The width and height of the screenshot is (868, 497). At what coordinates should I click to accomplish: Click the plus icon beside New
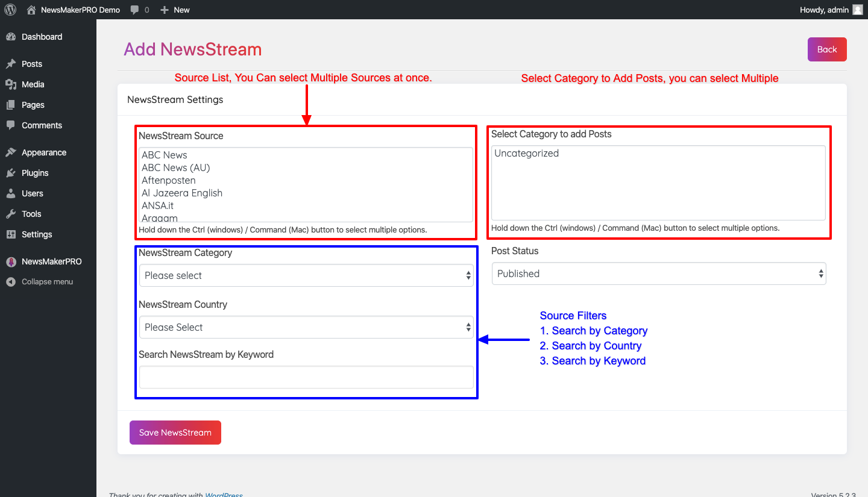pyautogui.click(x=165, y=10)
